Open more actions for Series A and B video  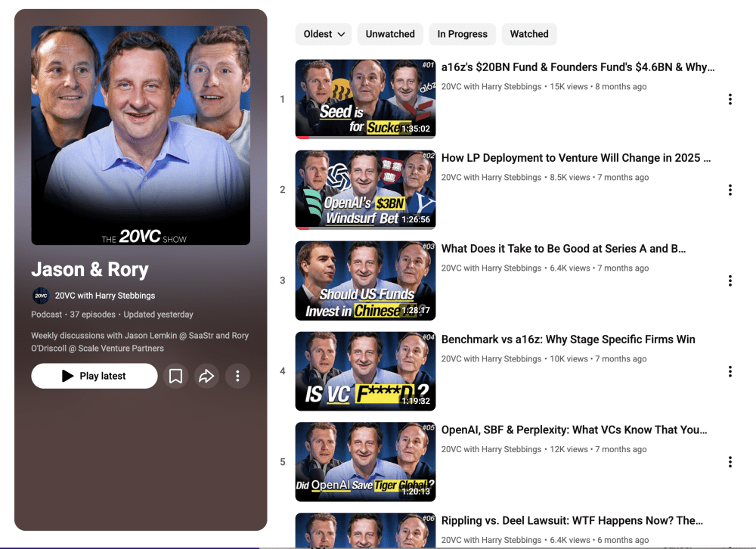tap(730, 281)
